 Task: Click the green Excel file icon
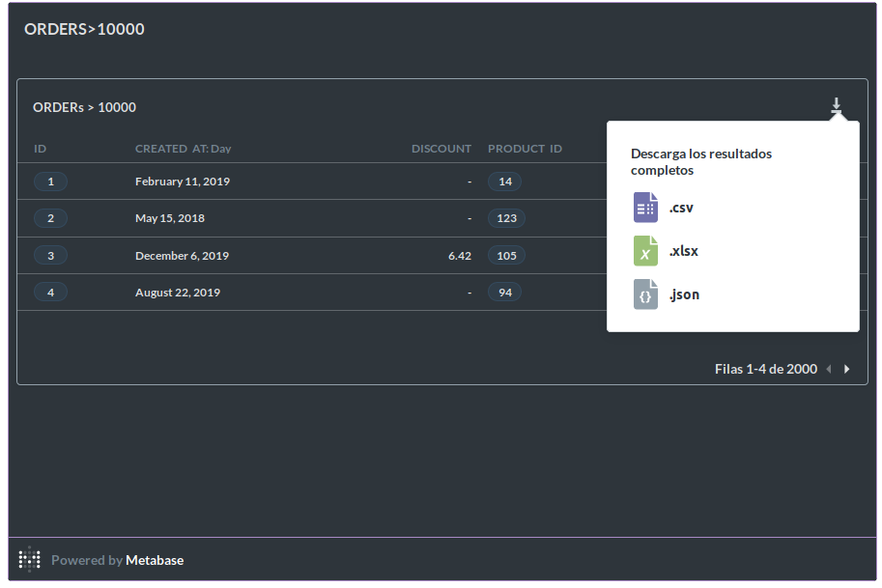[645, 251]
